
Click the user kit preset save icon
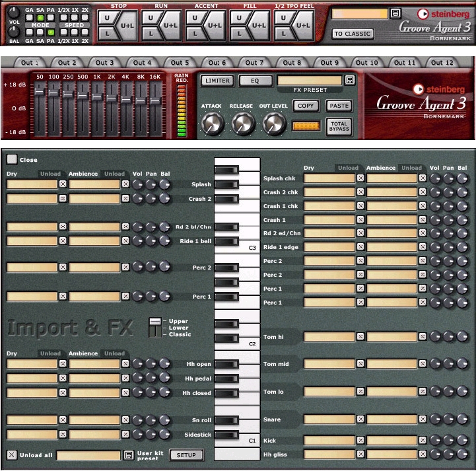[x=129, y=455]
